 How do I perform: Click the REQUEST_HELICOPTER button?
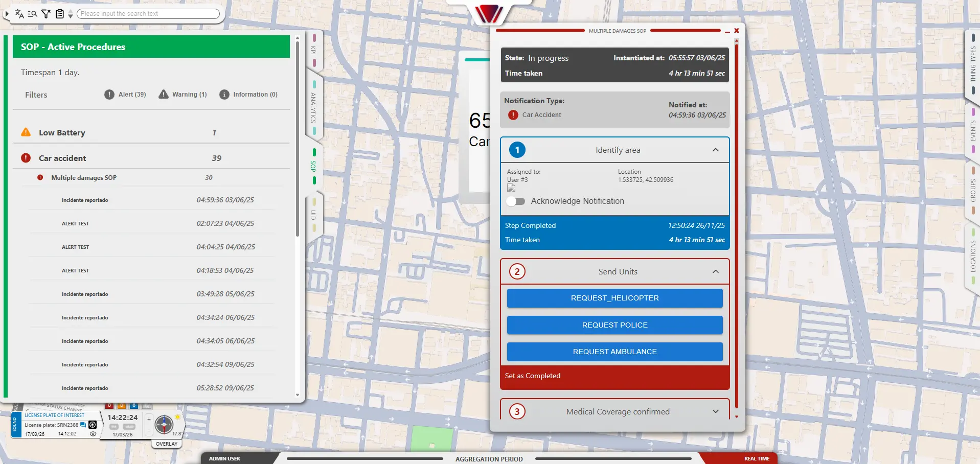[x=614, y=298]
